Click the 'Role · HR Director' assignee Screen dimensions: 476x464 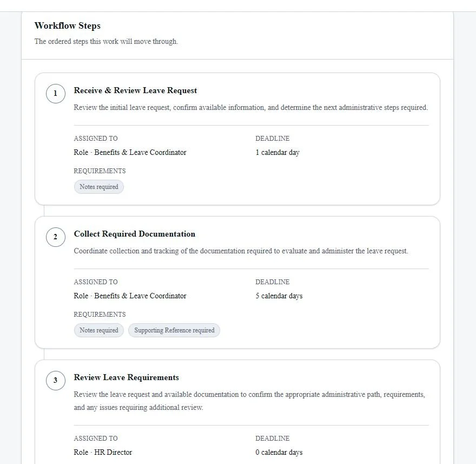click(103, 452)
